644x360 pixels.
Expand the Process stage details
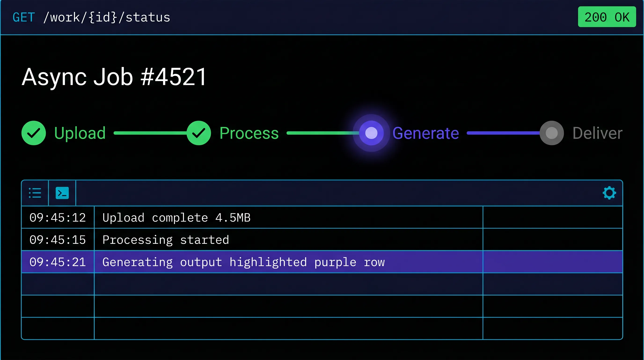click(249, 133)
